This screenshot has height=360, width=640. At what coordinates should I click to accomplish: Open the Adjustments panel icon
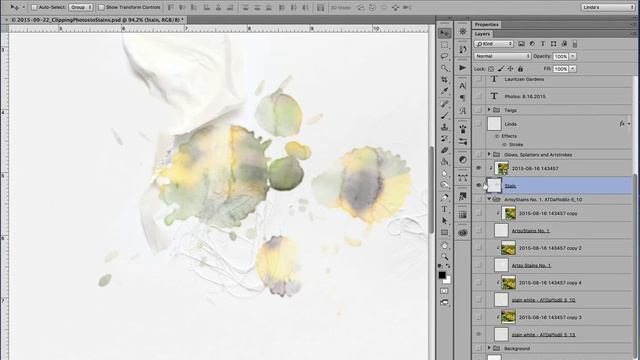[x=462, y=160]
